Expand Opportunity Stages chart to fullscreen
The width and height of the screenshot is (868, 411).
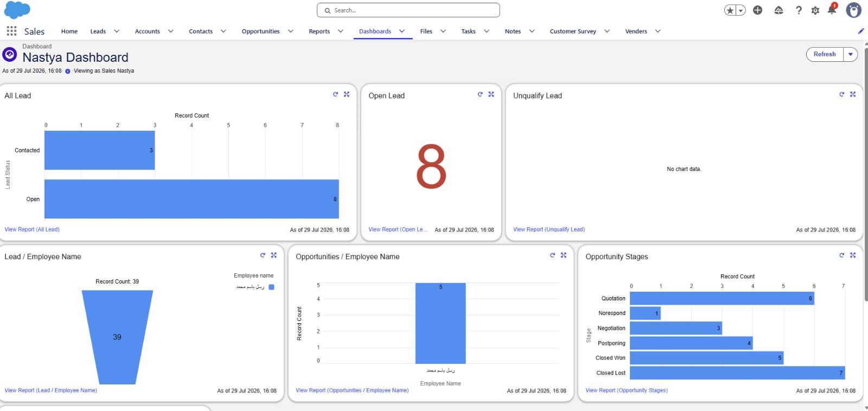coord(853,255)
